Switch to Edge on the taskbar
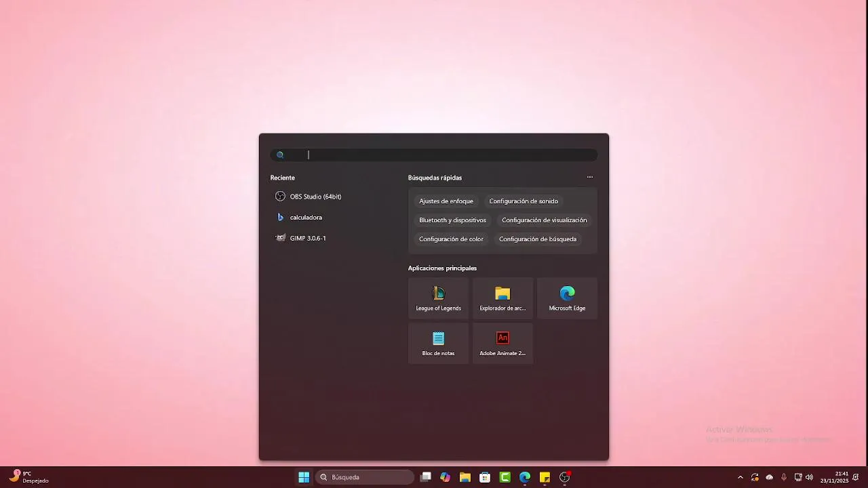 pyautogui.click(x=525, y=477)
